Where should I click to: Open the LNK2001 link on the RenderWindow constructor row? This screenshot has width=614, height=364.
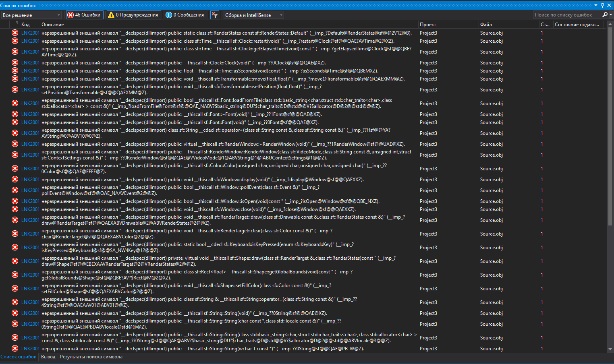tap(30, 155)
